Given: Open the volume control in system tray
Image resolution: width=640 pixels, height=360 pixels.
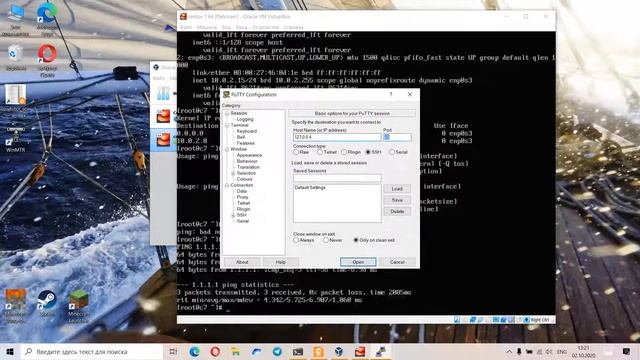Looking at the screenshot, I should pyautogui.click(x=549, y=351).
